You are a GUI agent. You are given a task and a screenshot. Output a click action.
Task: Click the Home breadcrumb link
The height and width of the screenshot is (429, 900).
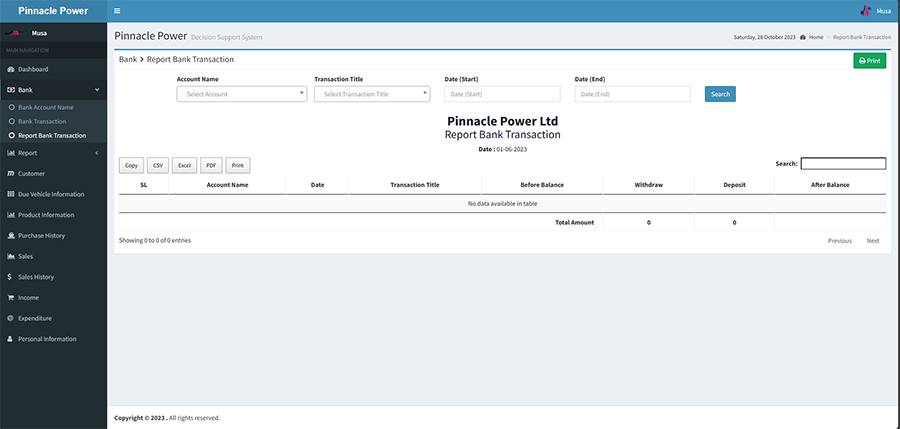(816, 37)
